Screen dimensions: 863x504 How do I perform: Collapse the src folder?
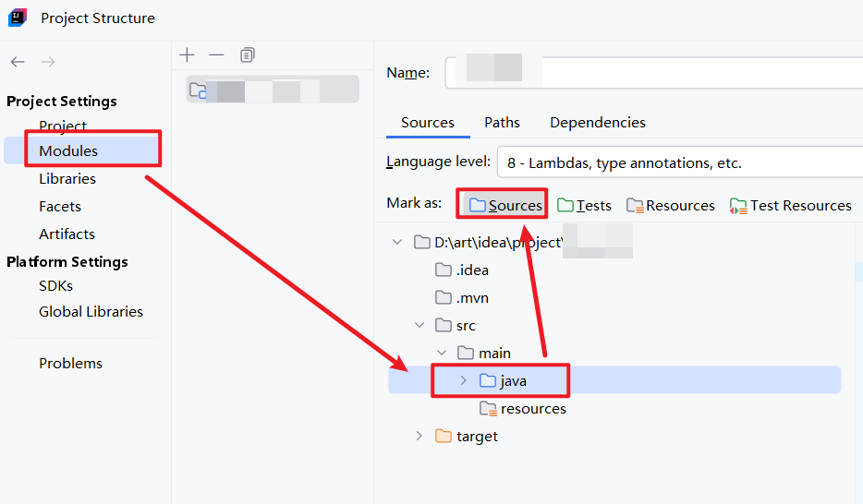[419, 325]
